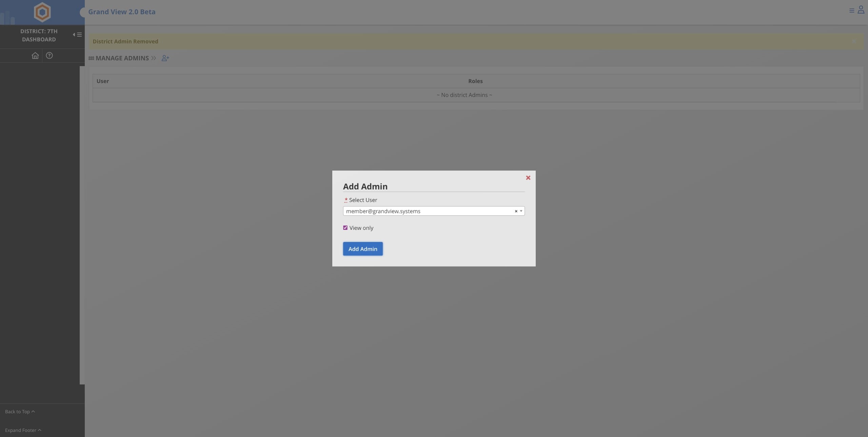Uncheck the View only checkbox
This screenshot has height=437, width=868.
coord(345,228)
